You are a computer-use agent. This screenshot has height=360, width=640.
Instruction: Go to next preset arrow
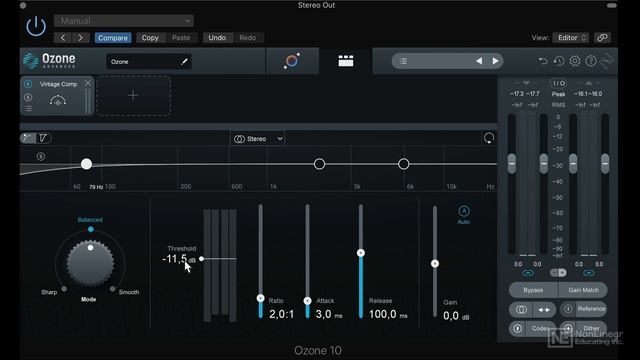[81, 38]
